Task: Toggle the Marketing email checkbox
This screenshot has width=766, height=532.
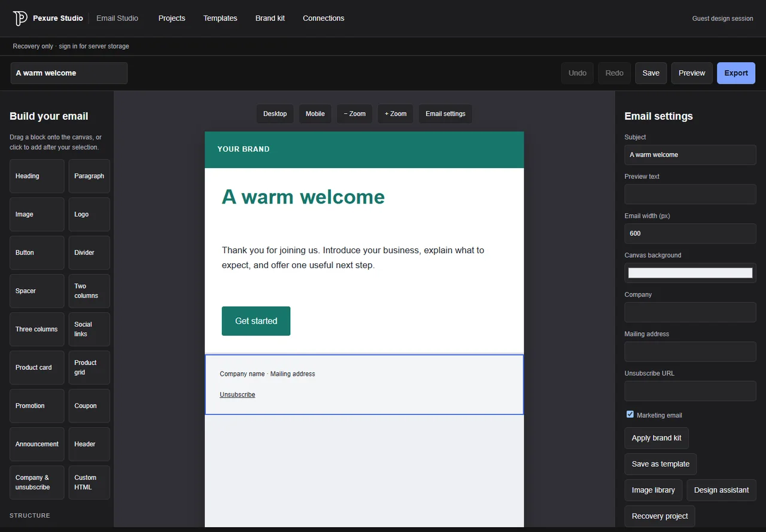Action: [x=630, y=414]
